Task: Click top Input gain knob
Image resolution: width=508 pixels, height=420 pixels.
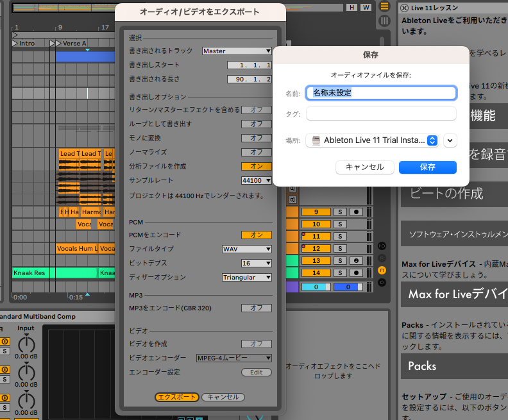Action: (x=26, y=344)
